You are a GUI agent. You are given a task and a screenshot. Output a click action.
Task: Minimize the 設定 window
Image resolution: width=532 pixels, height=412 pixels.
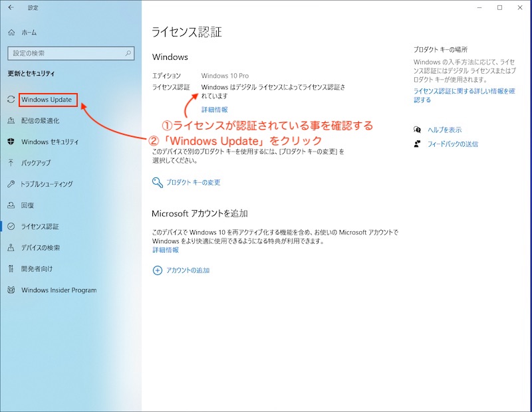click(479, 7)
